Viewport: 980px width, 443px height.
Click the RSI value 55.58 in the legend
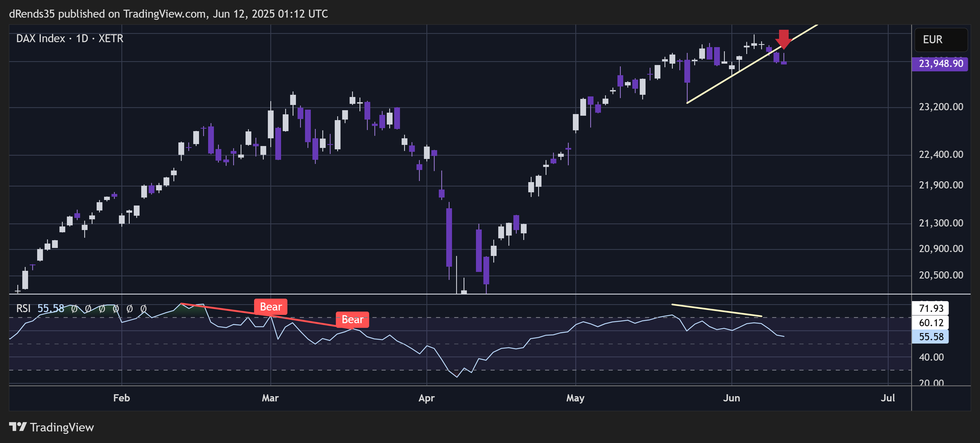[51, 308]
